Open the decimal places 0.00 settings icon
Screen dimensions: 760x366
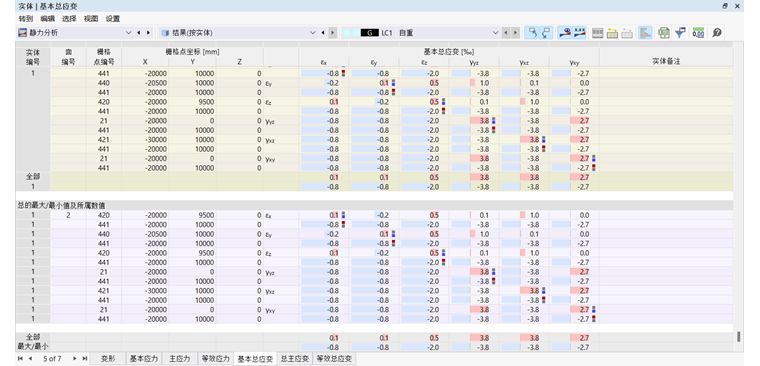pos(698,33)
